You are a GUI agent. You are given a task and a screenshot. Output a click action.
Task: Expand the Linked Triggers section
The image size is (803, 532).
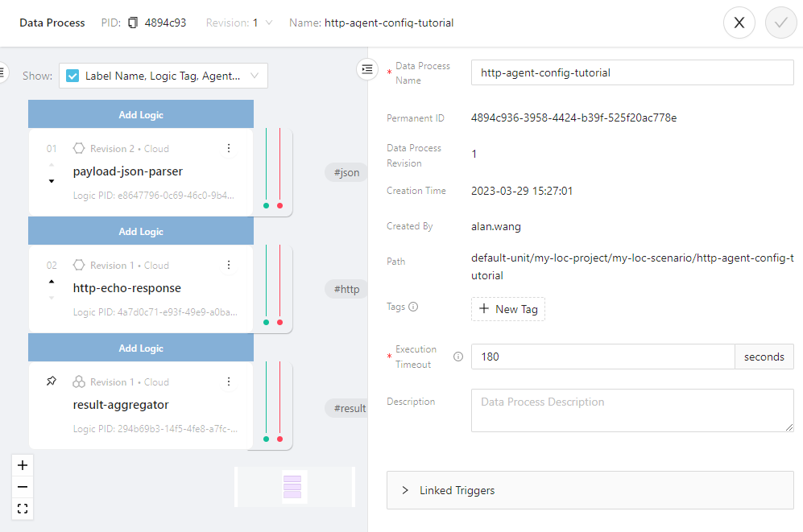pyautogui.click(x=590, y=490)
